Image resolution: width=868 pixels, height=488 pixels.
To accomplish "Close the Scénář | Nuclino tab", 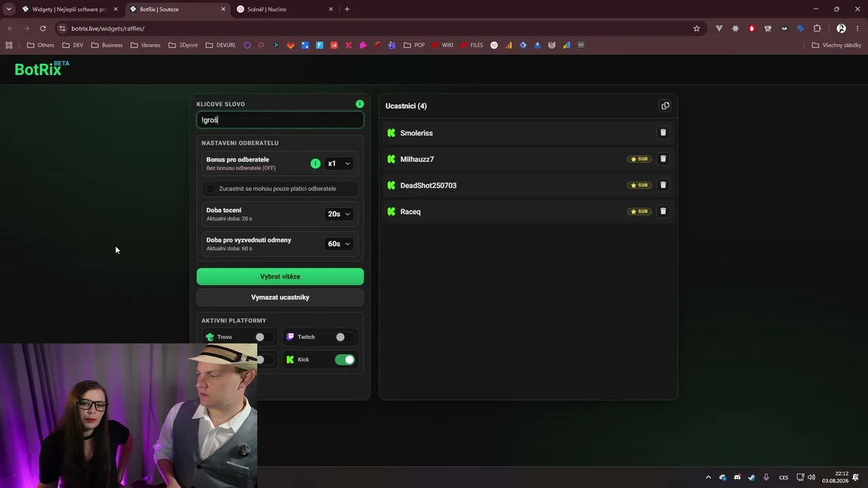I will click(x=331, y=9).
